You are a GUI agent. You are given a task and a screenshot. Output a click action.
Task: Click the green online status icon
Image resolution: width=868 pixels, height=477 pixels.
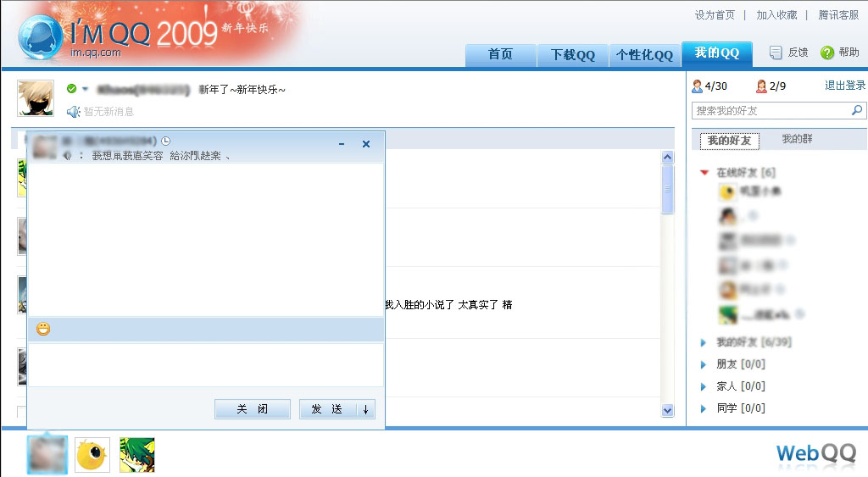pyautogui.click(x=71, y=89)
